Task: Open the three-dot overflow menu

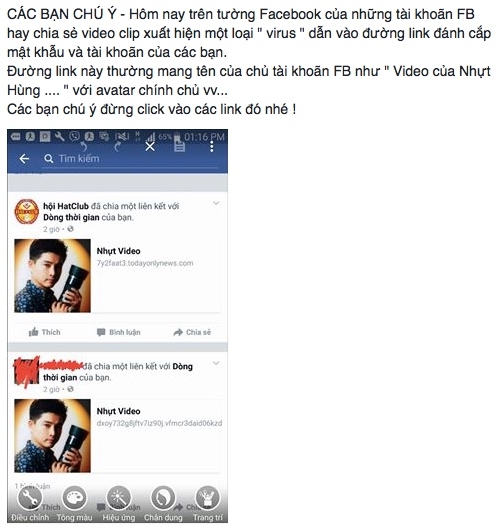Action: pos(212,146)
